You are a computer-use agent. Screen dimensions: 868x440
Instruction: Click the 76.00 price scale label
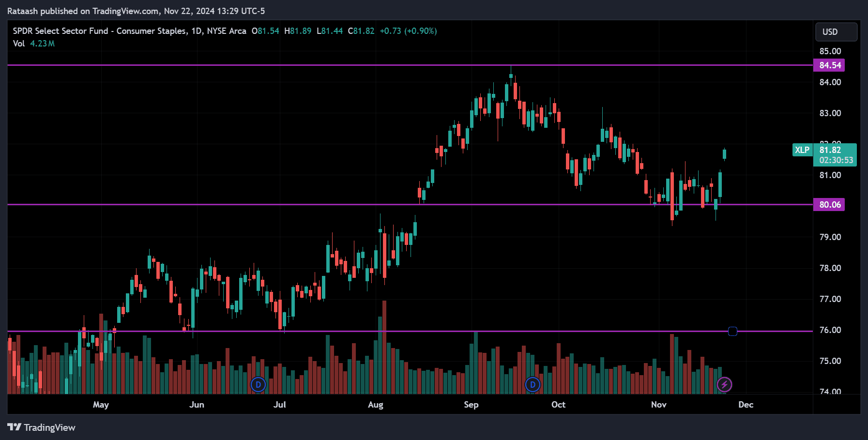pyautogui.click(x=830, y=330)
